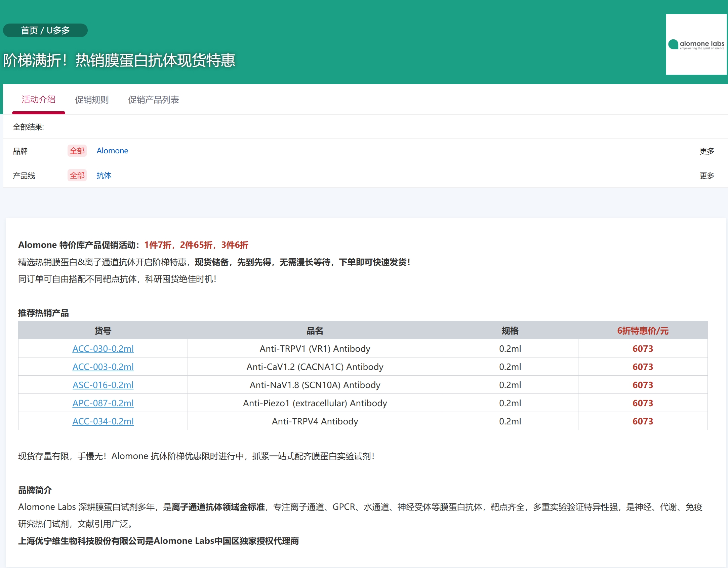Click the alomone labs logo image
The image size is (728, 568).
pos(696,44)
